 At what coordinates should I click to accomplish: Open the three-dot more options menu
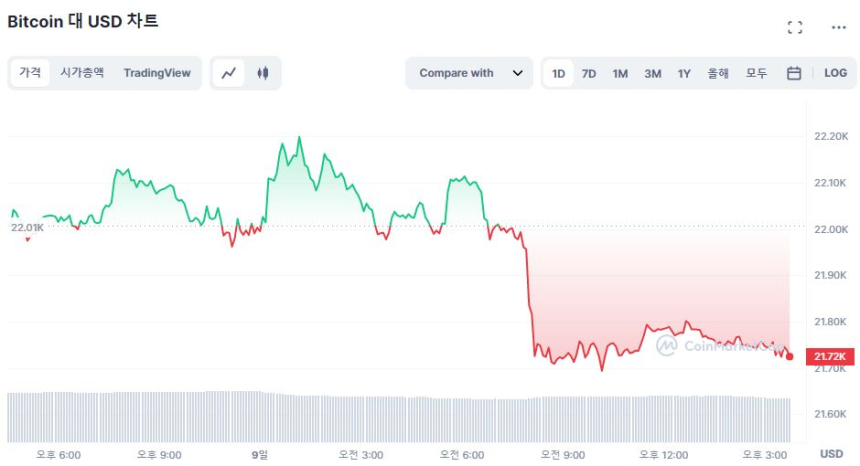(838, 27)
